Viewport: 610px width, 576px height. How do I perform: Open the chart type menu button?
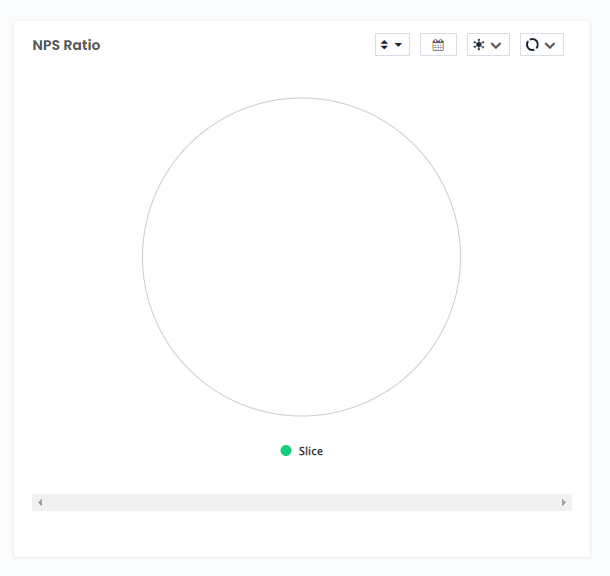coord(541,45)
